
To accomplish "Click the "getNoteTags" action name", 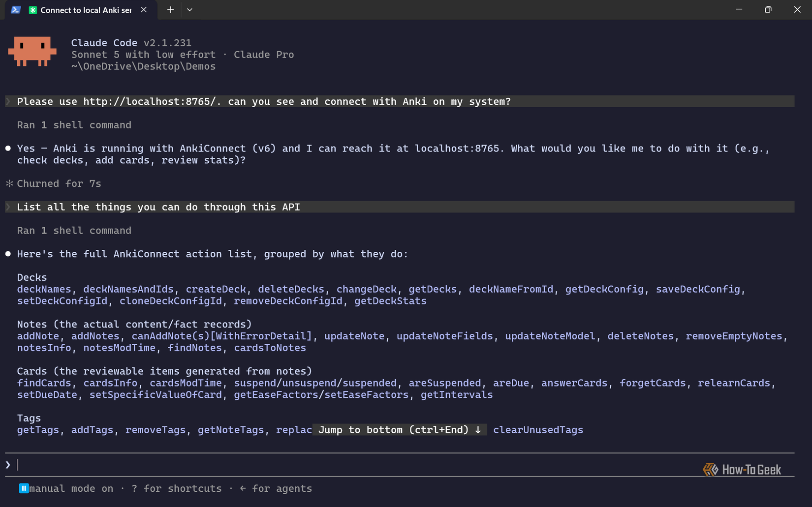I will [231, 430].
